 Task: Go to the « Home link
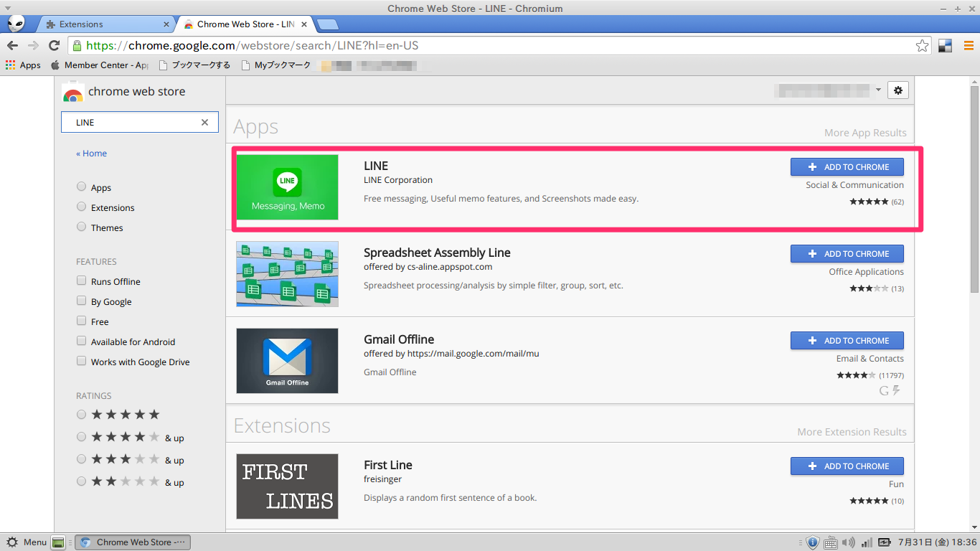point(91,154)
